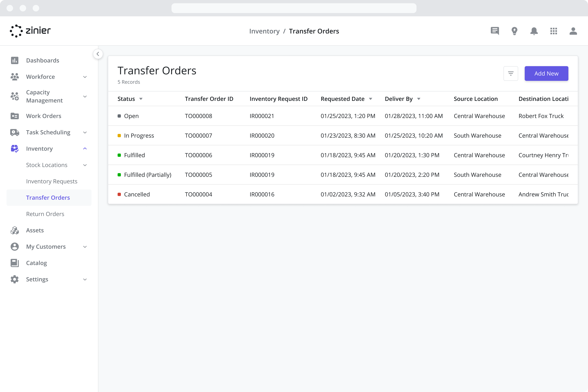Click the red Cancelled status dot
This screenshot has width=588, height=392.
coord(119,194)
